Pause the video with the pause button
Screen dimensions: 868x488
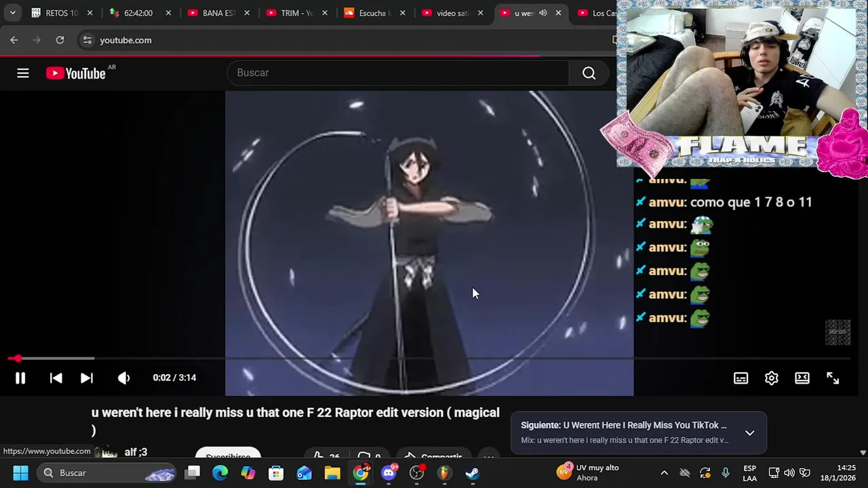pos(20,378)
